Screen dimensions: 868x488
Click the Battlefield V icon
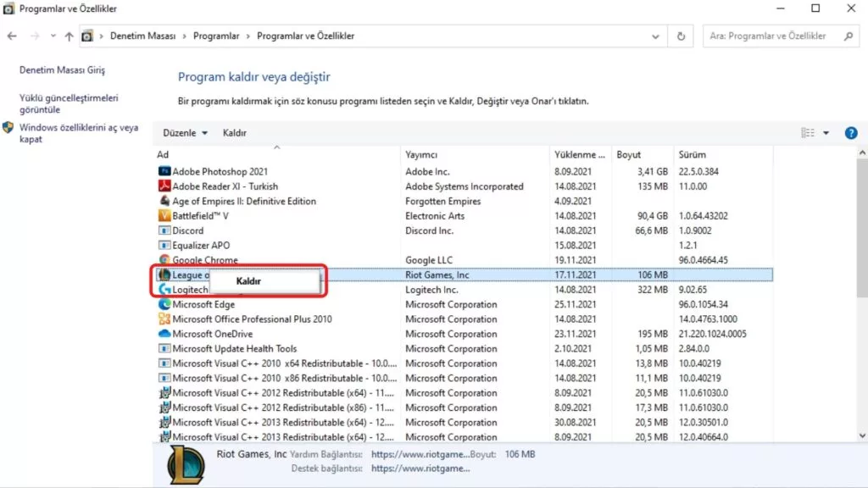coord(164,216)
